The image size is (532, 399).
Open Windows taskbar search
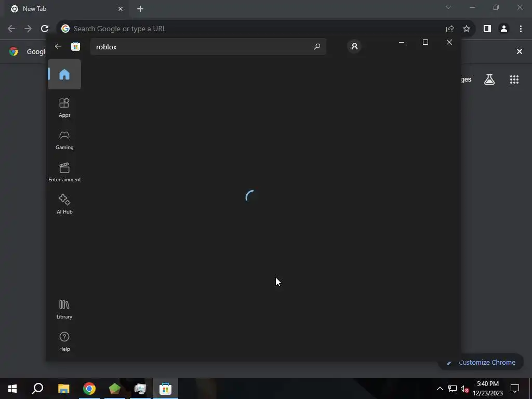[x=37, y=389]
